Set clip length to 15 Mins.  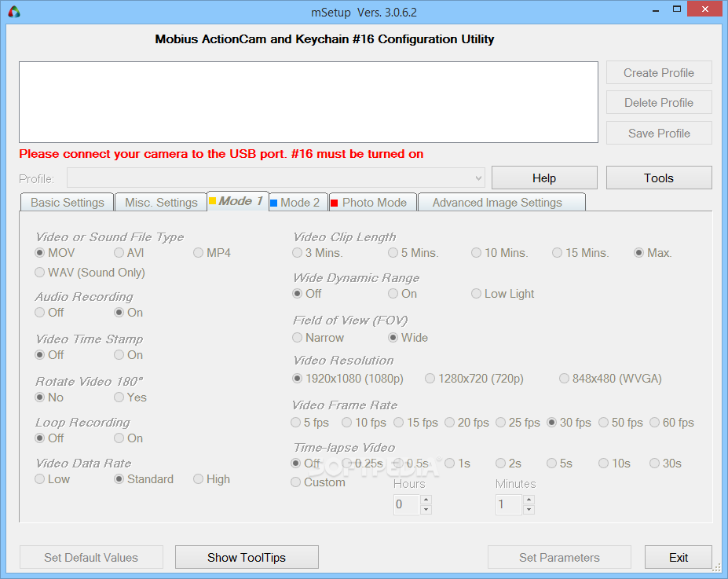click(581, 253)
